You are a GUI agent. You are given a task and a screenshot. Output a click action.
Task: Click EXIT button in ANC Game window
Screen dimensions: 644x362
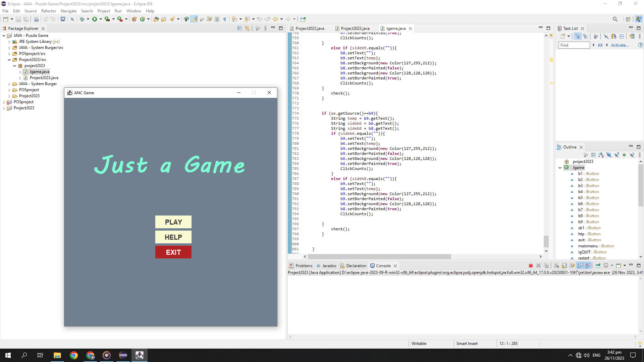(x=173, y=252)
